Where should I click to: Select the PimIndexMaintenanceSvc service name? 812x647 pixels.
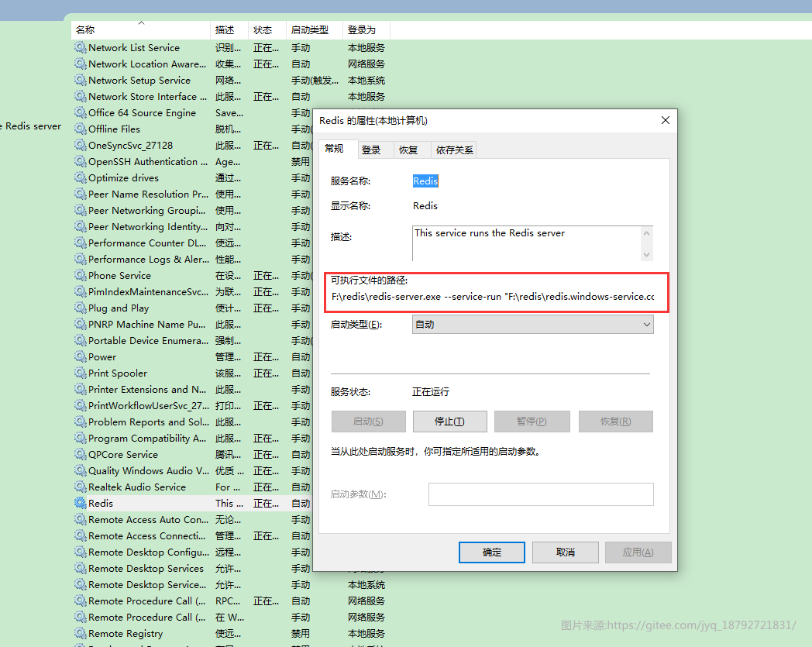pos(148,291)
